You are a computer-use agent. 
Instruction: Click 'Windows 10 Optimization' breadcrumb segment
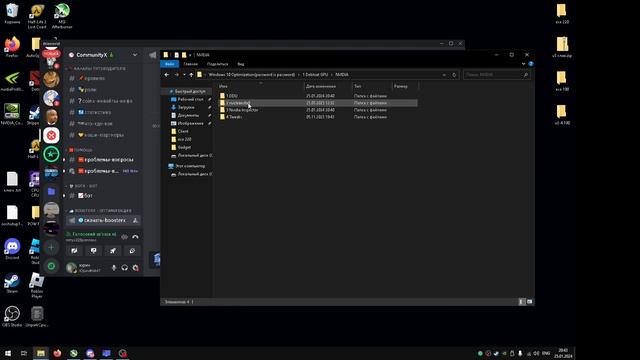click(251, 75)
